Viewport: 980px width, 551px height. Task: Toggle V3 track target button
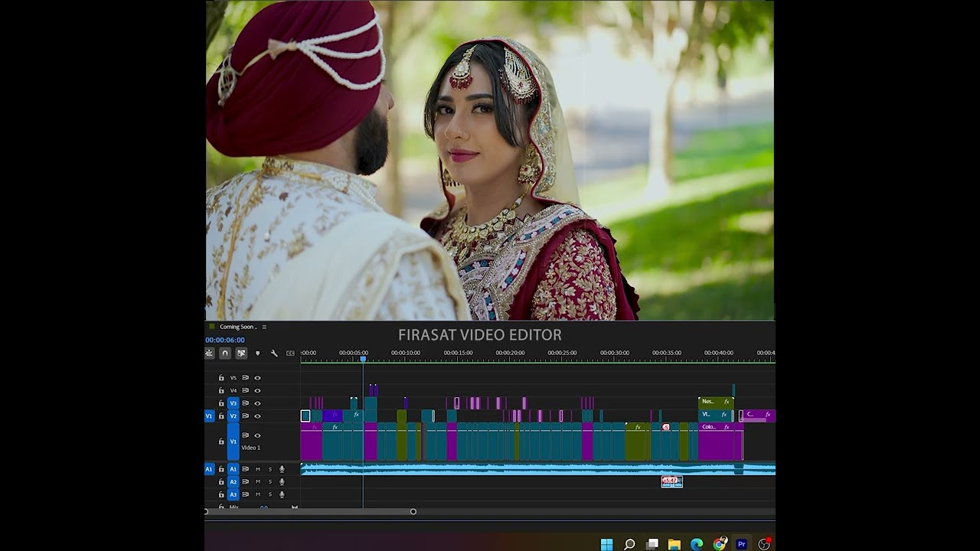234,403
